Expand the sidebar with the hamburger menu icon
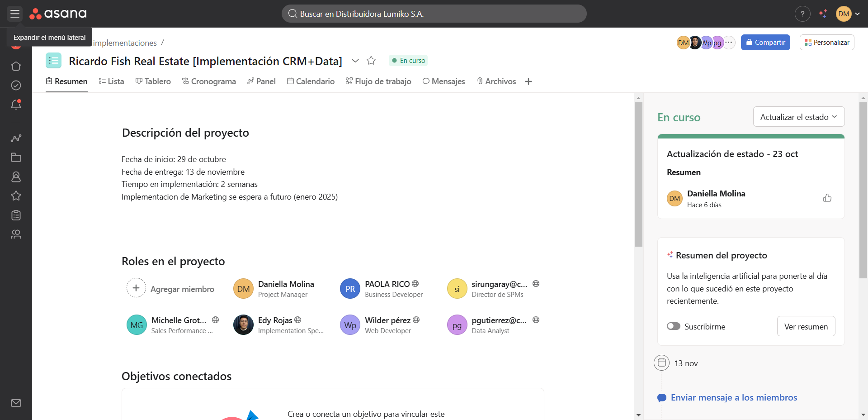868x420 pixels. (15, 14)
